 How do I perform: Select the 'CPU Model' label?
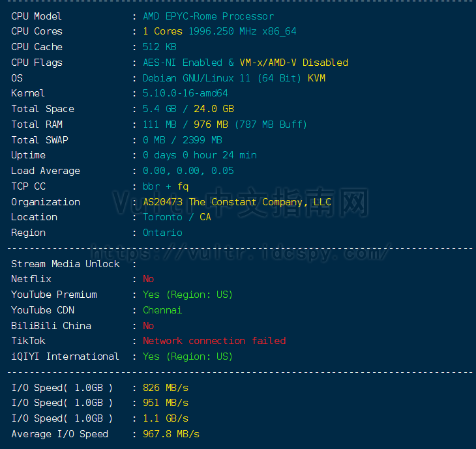[x=37, y=16]
